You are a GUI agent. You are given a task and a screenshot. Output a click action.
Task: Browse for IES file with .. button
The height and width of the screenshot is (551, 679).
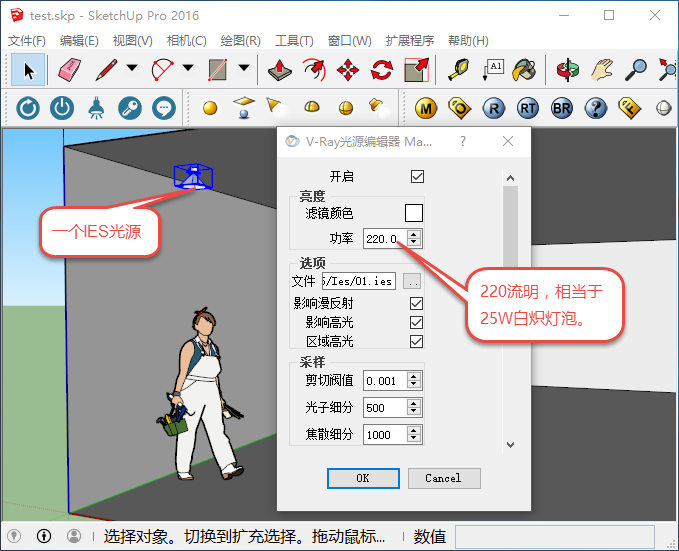[412, 281]
